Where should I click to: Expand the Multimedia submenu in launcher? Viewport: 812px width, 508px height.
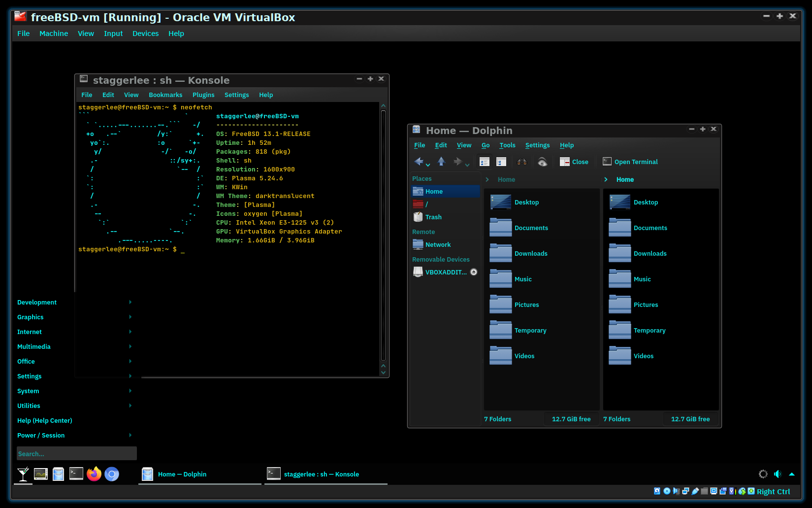(x=130, y=346)
